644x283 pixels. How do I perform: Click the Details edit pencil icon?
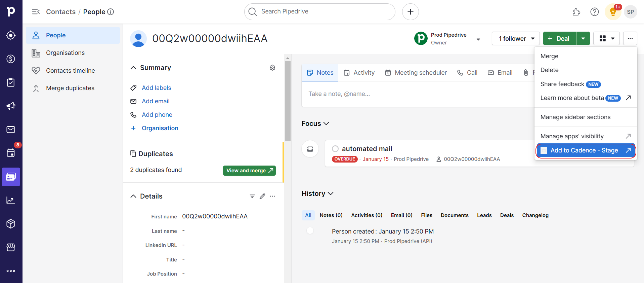tap(262, 196)
